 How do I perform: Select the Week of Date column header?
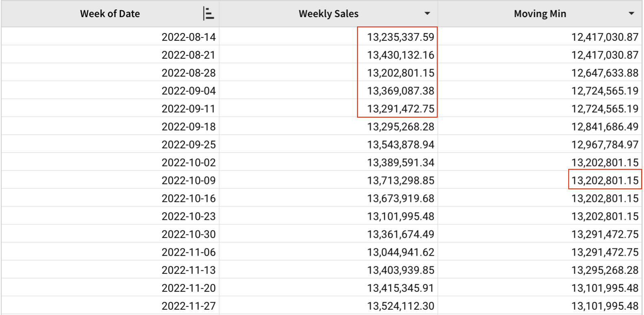(x=110, y=14)
